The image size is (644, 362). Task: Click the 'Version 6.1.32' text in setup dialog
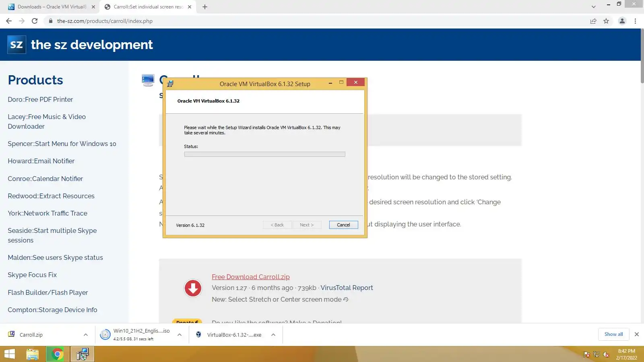190,225
